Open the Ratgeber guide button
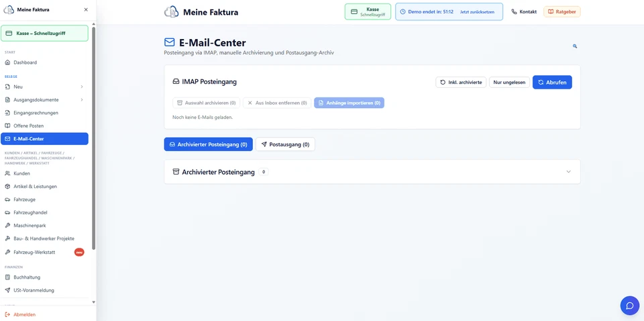Viewport: 644px width, 321px height. 562,12
